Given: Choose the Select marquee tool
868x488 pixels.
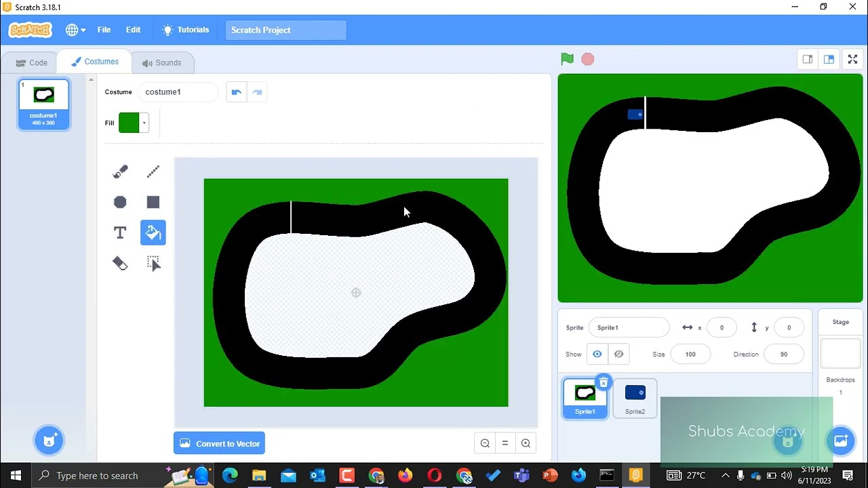Looking at the screenshot, I should (x=153, y=263).
